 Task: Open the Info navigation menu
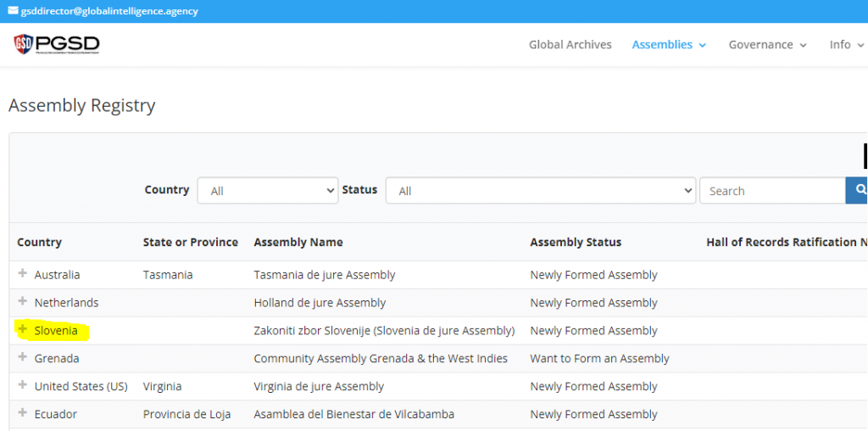846,45
